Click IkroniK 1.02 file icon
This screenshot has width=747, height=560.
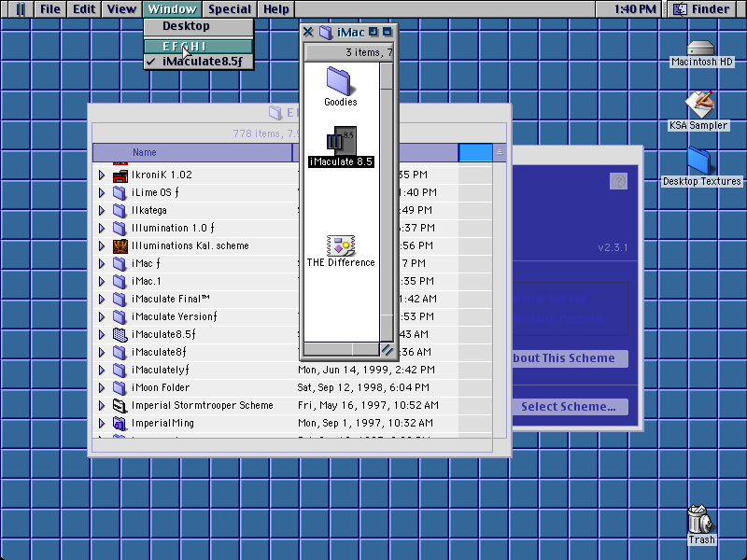pyautogui.click(x=120, y=175)
